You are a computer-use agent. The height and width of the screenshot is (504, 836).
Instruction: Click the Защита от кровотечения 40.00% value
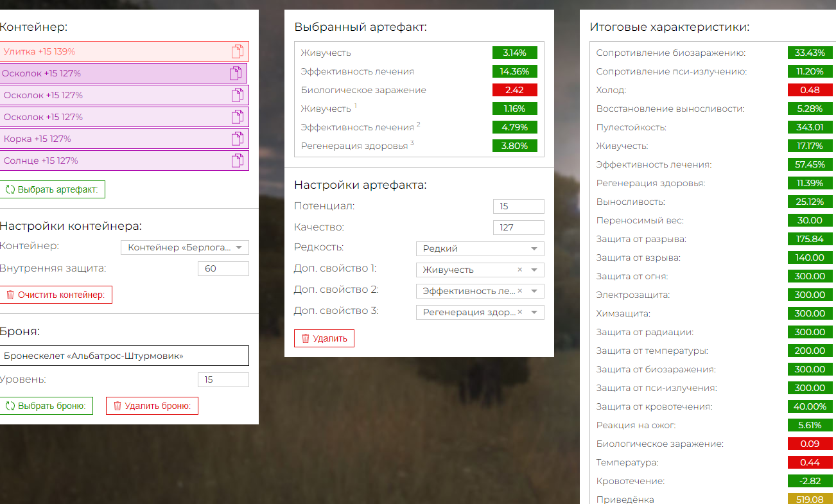point(810,407)
